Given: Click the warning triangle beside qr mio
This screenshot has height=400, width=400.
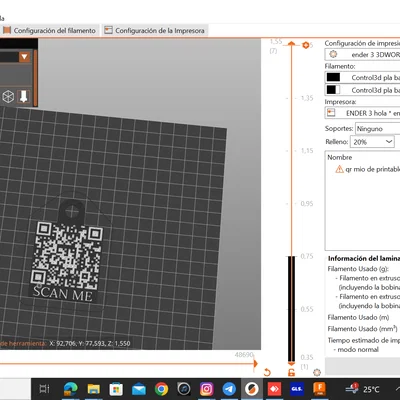Looking at the screenshot, I should [x=339, y=169].
